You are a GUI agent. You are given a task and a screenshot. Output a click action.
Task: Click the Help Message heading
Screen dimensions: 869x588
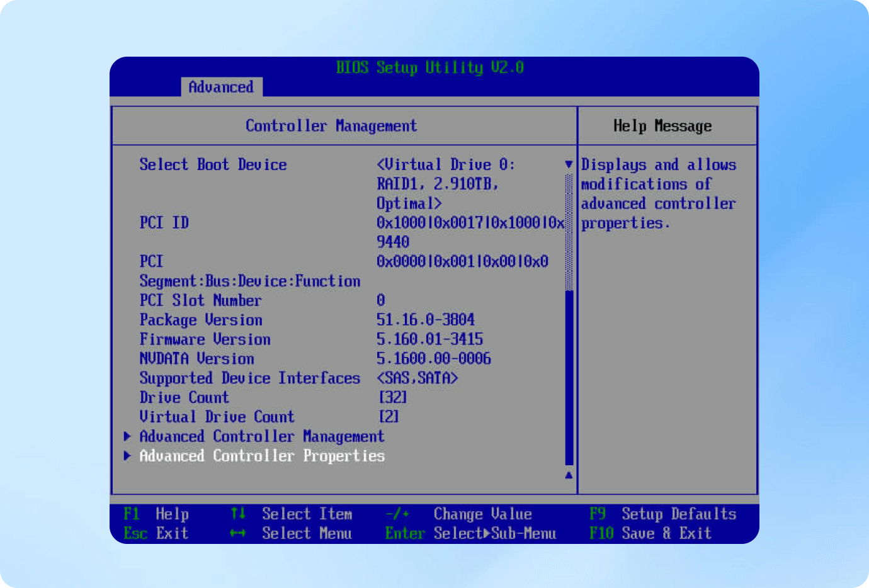[662, 126]
